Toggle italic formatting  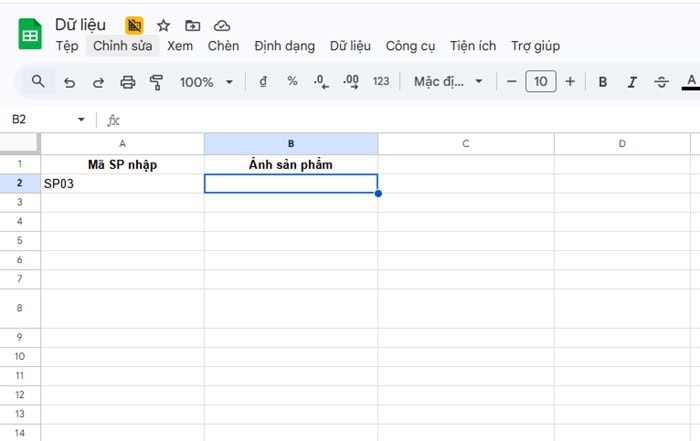point(632,82)
